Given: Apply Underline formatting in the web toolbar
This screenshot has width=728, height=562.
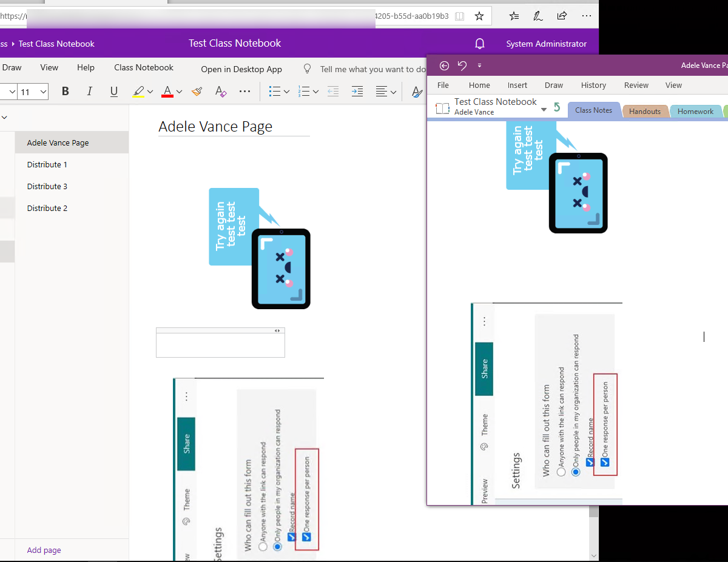Looking at the screenshot, I should (x=114, y=92).
